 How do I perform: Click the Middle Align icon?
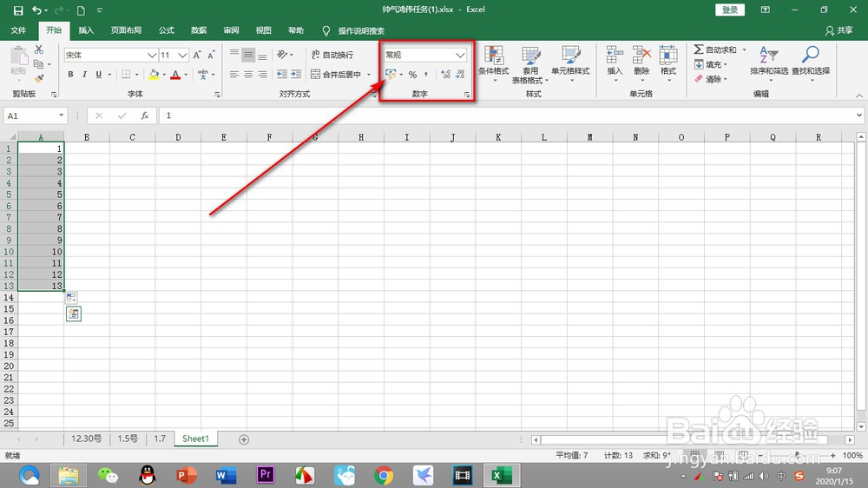tap(248, 55)
